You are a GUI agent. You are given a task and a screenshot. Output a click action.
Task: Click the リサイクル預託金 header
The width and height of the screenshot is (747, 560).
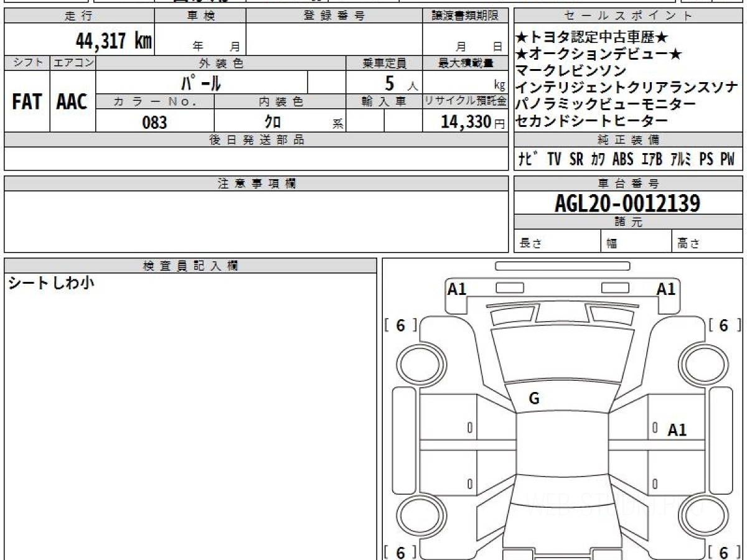(466, 101)
